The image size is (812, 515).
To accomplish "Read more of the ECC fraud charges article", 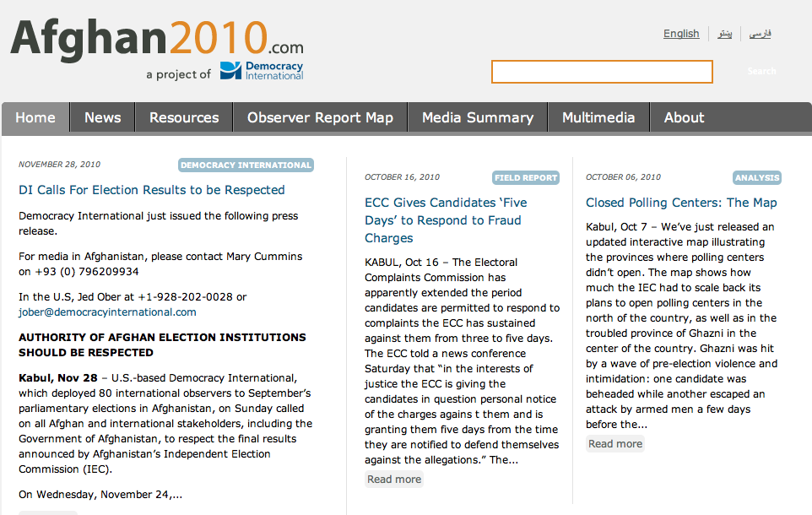I will tap(394, 480).
